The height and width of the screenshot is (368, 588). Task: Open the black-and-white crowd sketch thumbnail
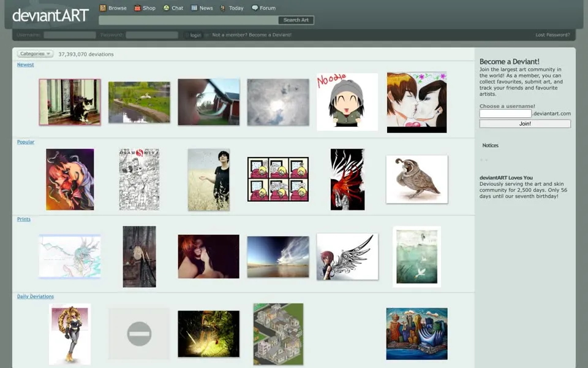pos(139,180)
